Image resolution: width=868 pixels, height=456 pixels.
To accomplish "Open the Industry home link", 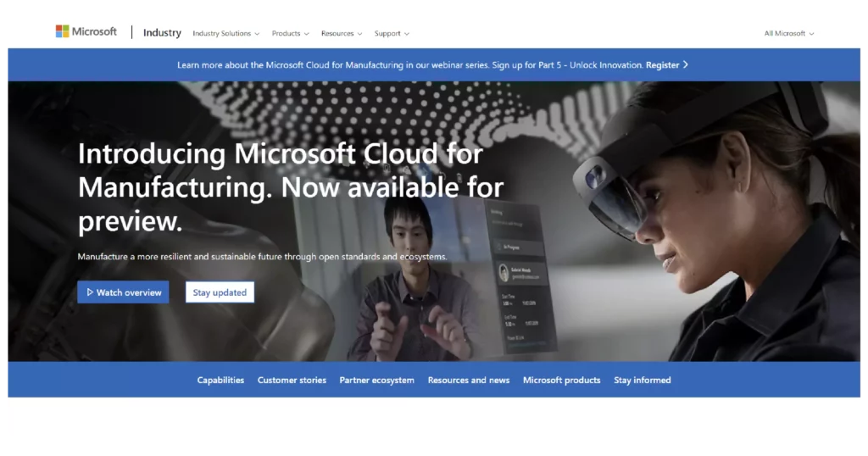I will pos(162,33).
